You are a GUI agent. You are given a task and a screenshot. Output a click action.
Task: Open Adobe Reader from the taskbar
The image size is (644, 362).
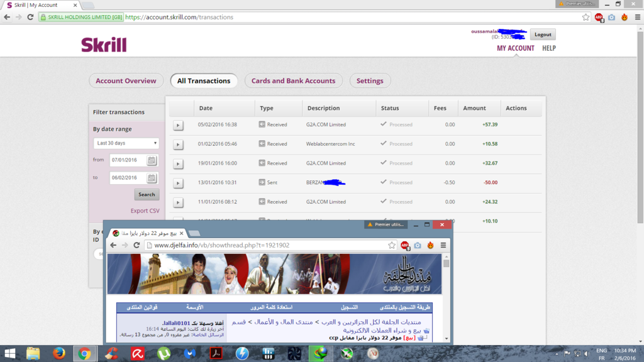point(216,353)
